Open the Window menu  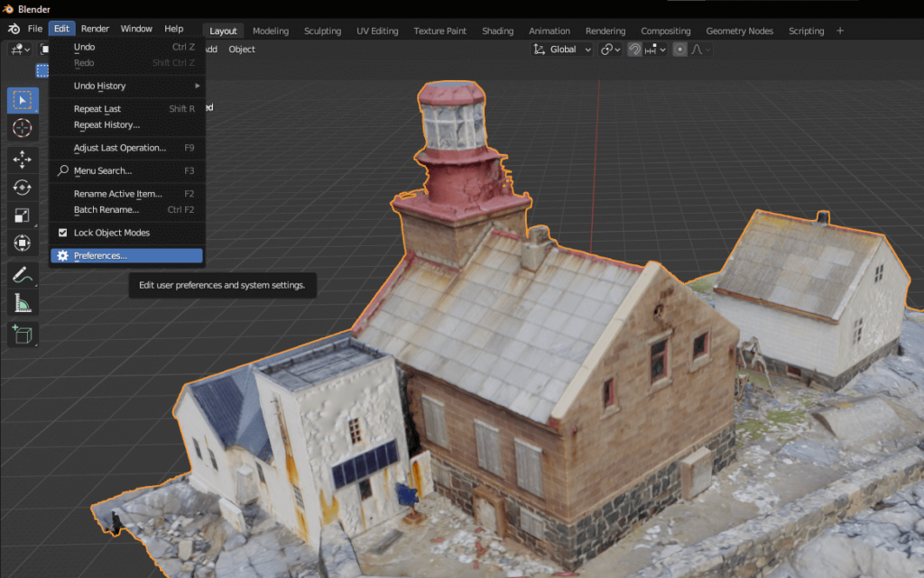pyautogui.click(x=136, y=28)
